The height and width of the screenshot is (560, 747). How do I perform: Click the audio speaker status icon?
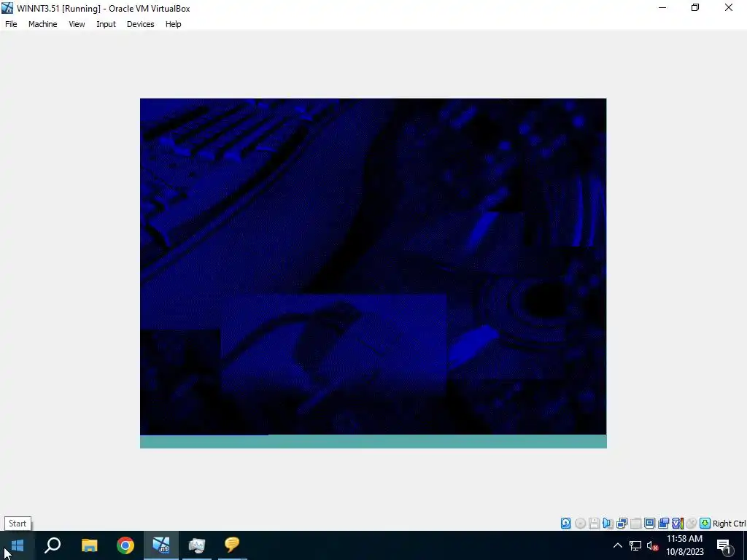(608, 524)
